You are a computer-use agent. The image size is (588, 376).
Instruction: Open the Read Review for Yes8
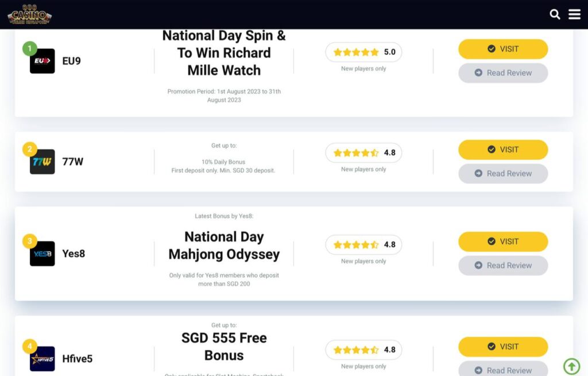(503, 265)
